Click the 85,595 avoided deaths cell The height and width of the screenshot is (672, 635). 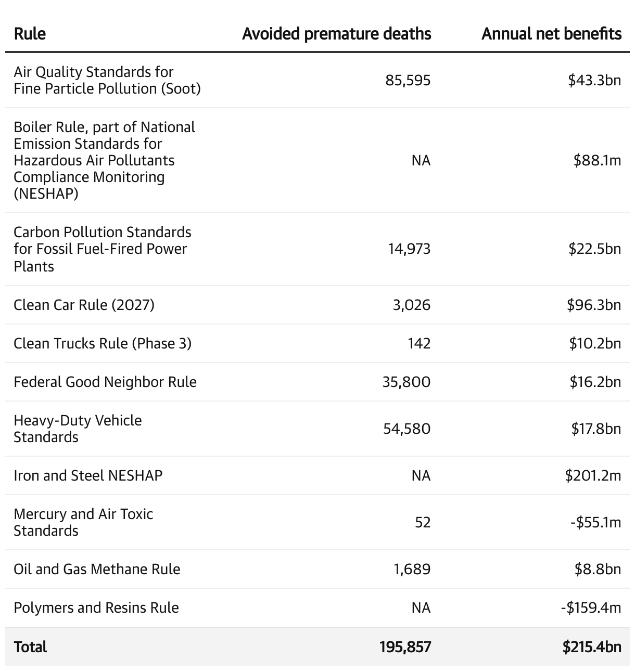(x=408, y=80)
